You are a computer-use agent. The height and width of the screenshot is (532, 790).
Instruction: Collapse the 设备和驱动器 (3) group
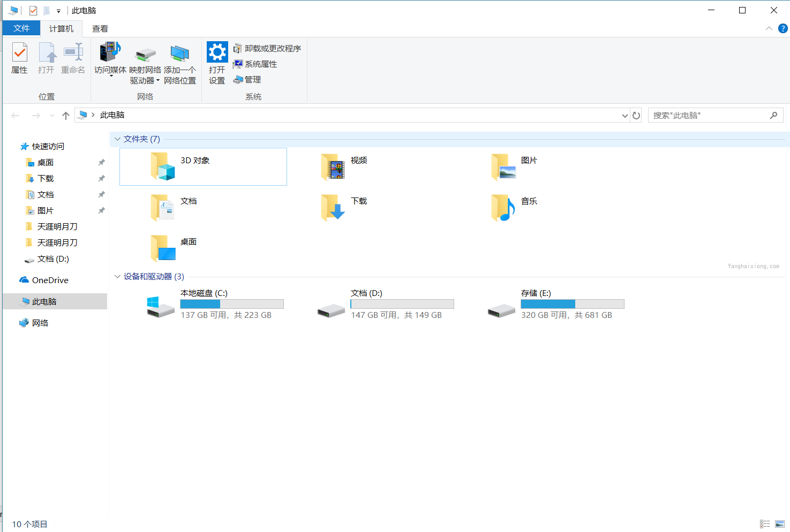tap(117, 276)
